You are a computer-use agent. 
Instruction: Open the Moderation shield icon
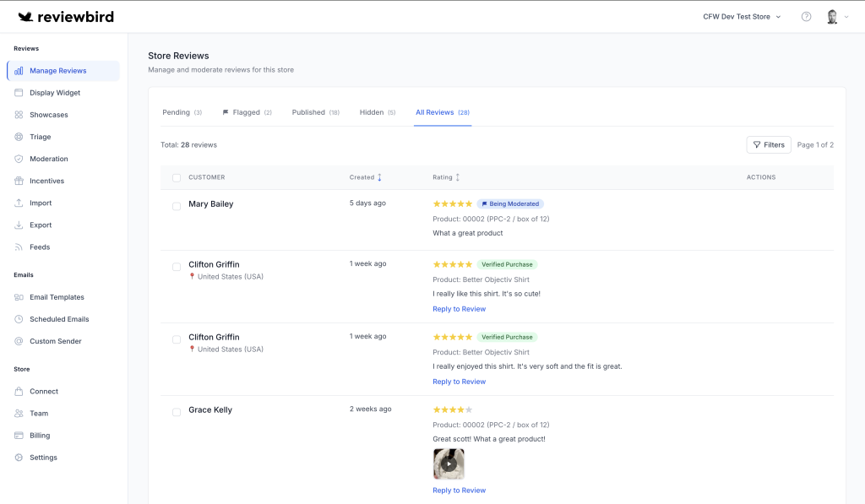19,159
